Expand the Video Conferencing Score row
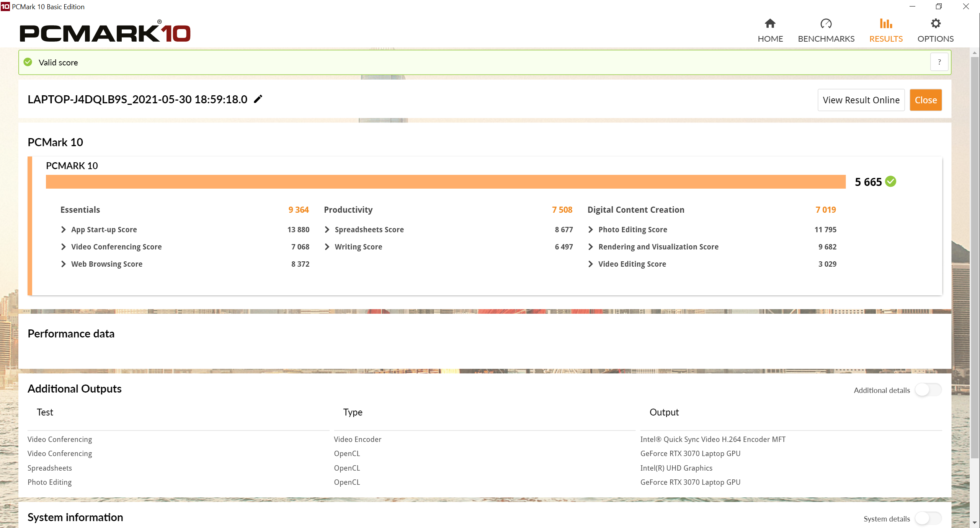 coord(63,247)
